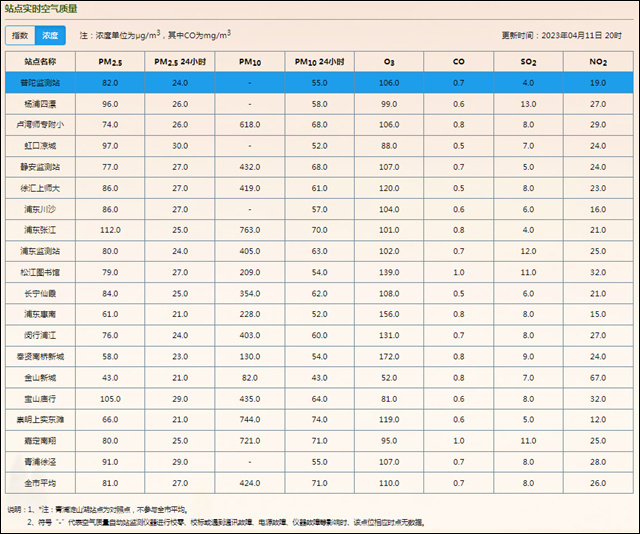Select the 浓度 tab

pos(50,36)
